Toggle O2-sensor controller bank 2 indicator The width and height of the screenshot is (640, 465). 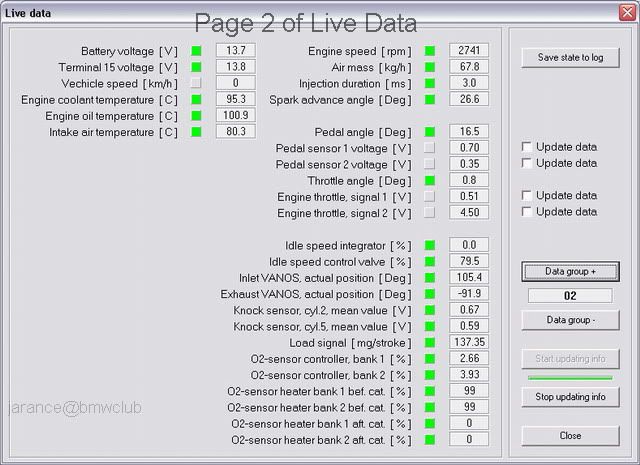430,375
